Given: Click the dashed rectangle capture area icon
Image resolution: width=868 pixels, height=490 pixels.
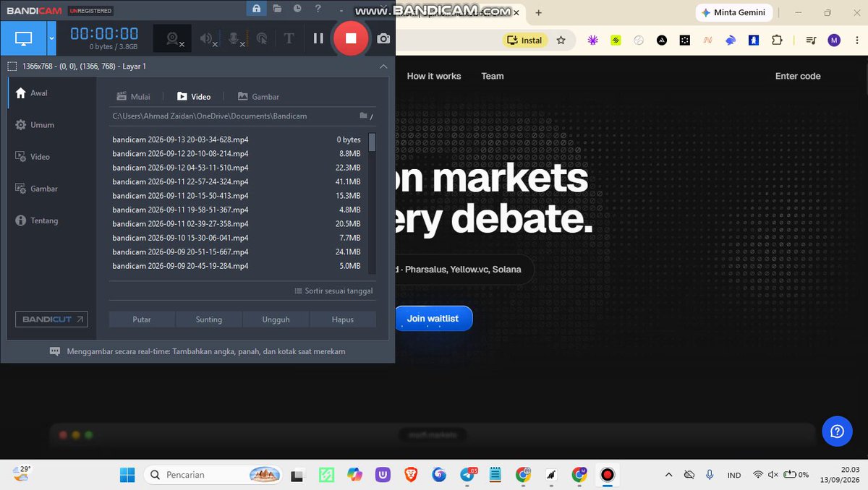Looking at the screenshot, I should click(x=12, y=66).
